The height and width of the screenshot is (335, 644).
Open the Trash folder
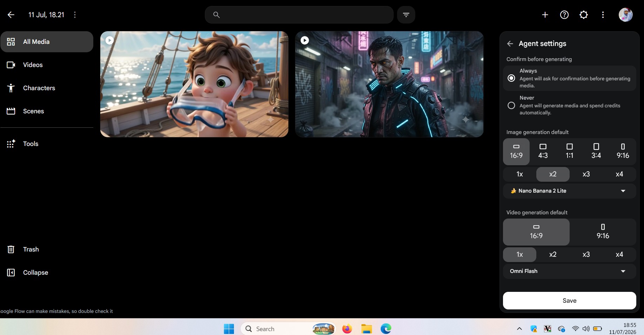[x=47, y=249]
